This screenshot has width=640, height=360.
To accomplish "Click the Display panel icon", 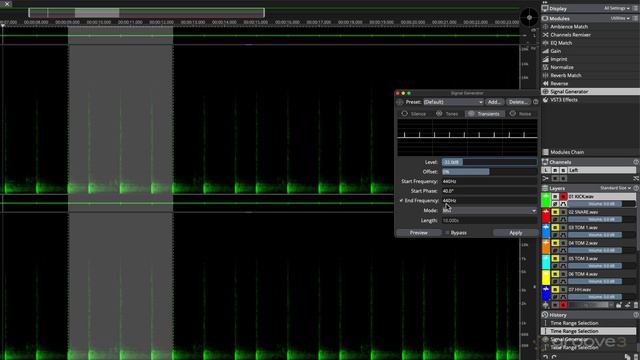I will [x=545, y=9].
